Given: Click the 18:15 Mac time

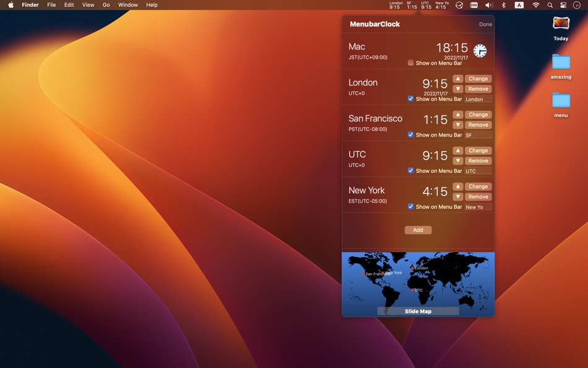Looking at the screenshot, I should 452,48.
